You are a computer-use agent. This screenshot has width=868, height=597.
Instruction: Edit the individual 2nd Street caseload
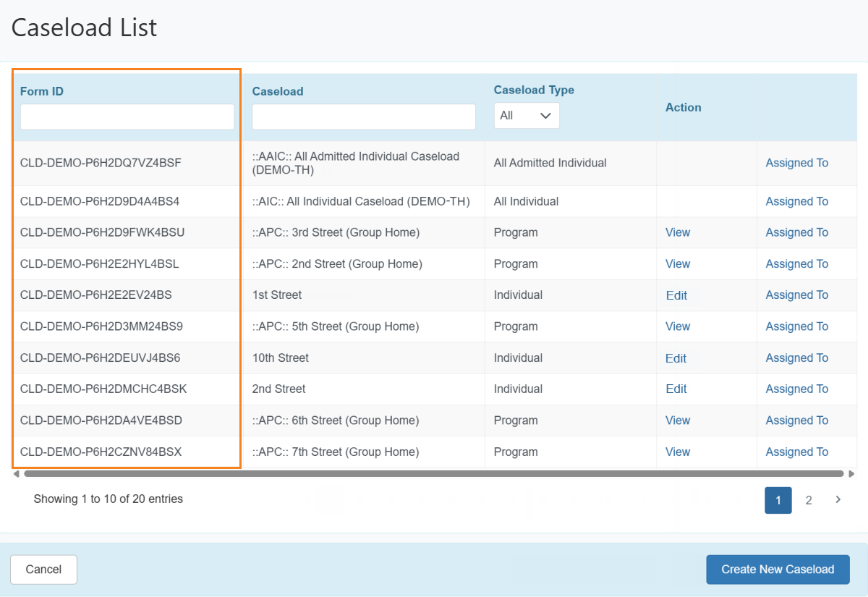click(x=676, y=389)
